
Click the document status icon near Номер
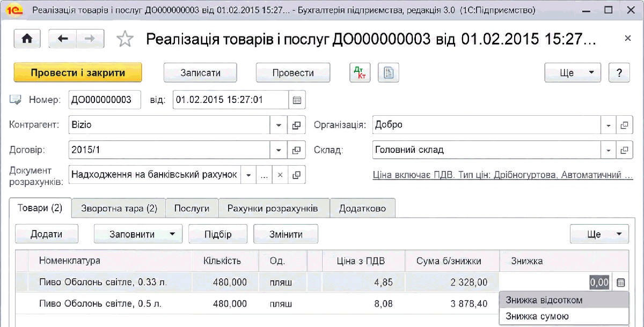click(15, 100)
